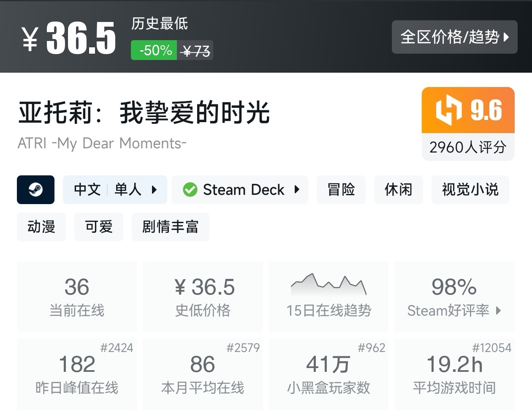The height and width of the screenshot is (412, 532).
Task: Click the 昨日峰值在线 182 stat
Action: tap(77, 374)
